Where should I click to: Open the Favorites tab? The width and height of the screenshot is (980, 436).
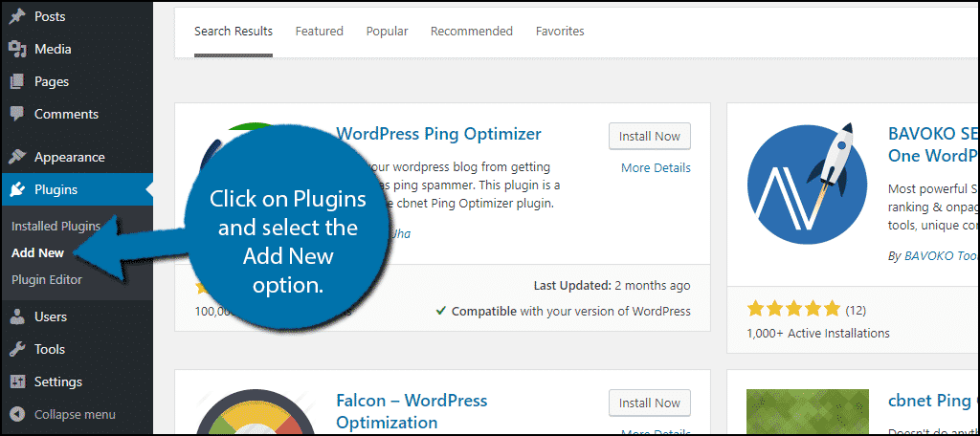(x=560, y=32)
